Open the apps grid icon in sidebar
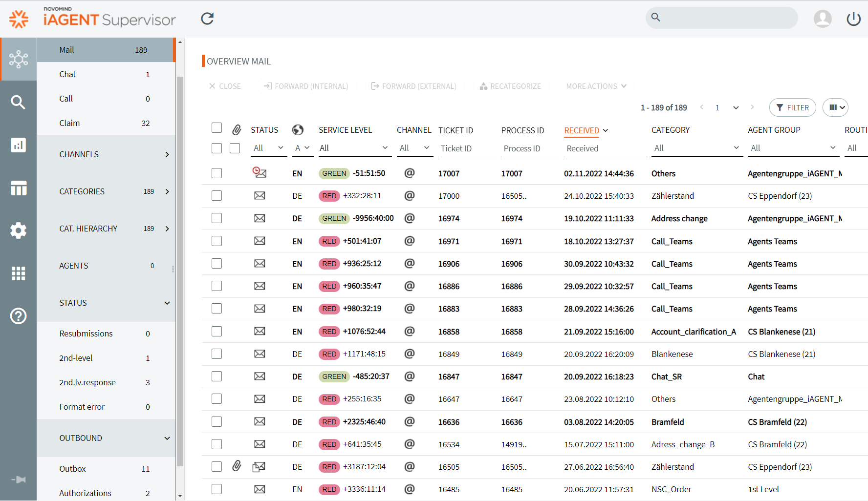Viewport: 868px width, 501px height. [x=18, y=273]
